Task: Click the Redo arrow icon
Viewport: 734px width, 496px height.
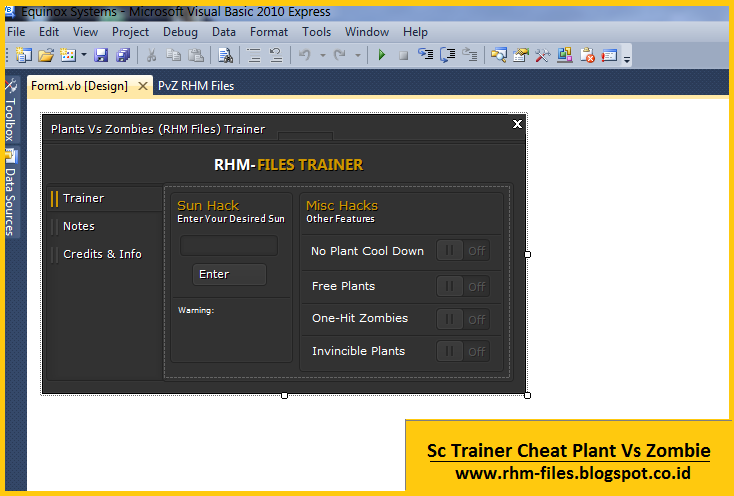Action: tap(339, 55)
